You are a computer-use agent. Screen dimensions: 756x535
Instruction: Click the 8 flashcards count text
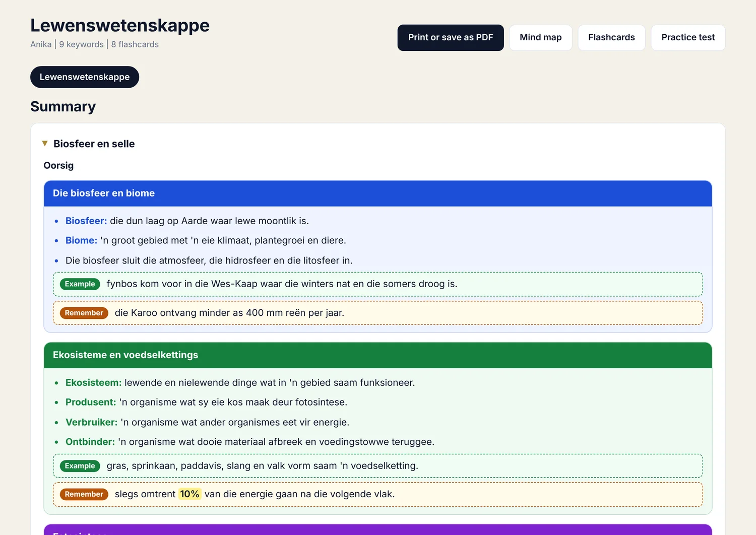pyautogui.click(x=135, y=44)
